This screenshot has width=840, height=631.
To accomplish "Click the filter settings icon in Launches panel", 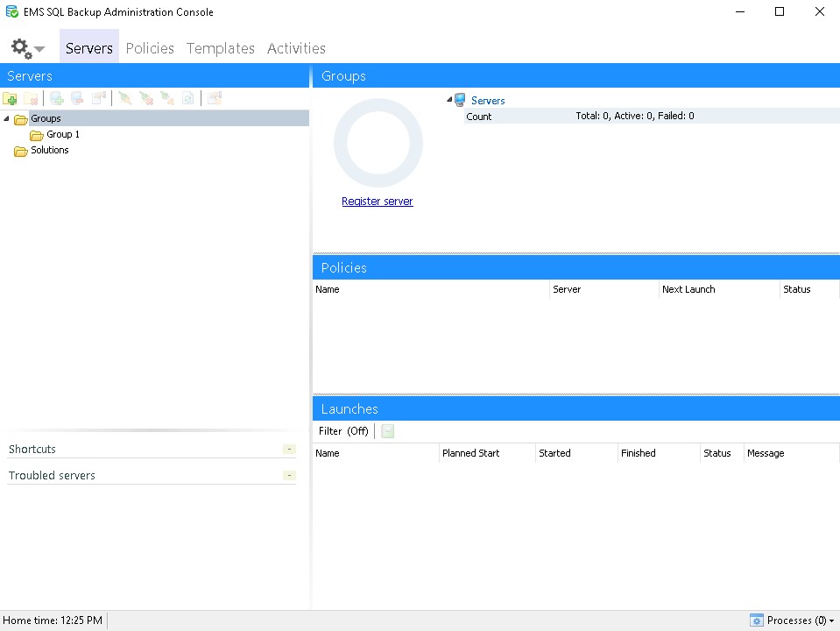I will (x=386, y=430).
